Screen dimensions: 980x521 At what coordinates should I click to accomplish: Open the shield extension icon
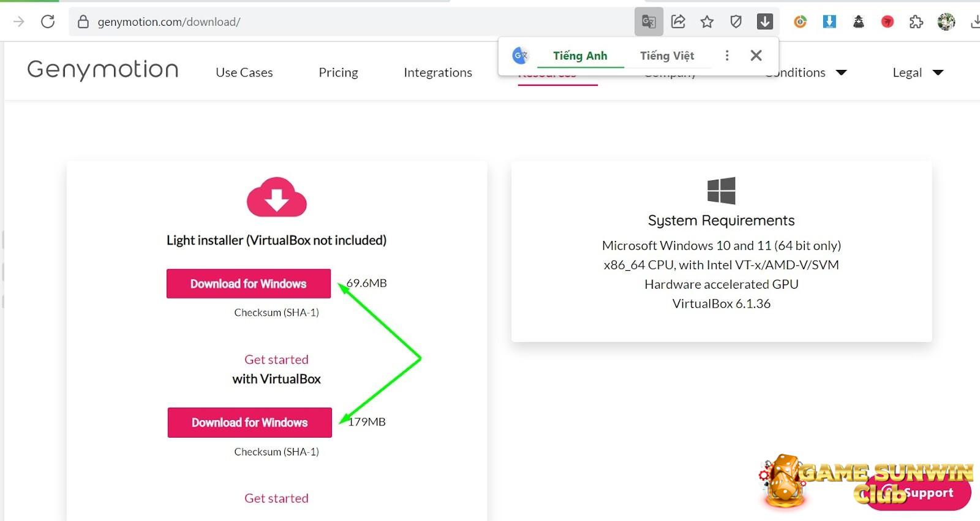pos(736,22)
